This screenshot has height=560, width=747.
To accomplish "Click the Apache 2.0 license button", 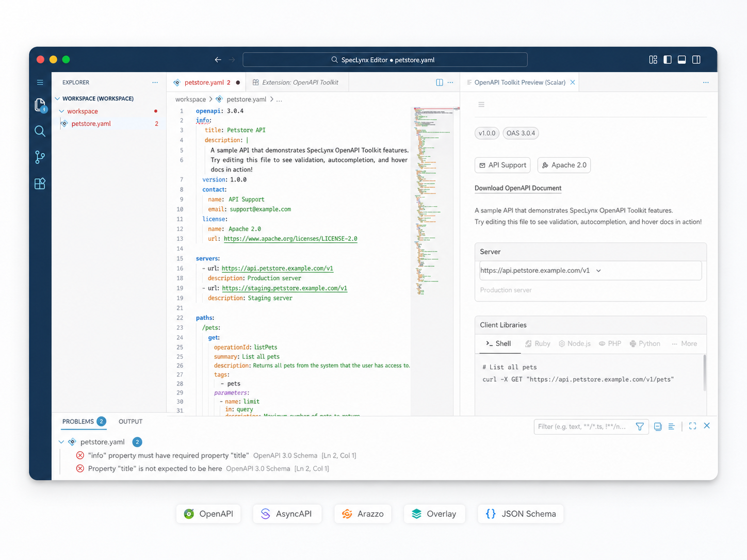I will click(564, 165).
